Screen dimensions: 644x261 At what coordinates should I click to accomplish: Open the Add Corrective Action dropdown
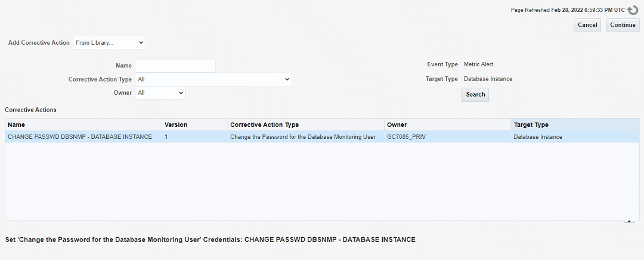(109, 43)
